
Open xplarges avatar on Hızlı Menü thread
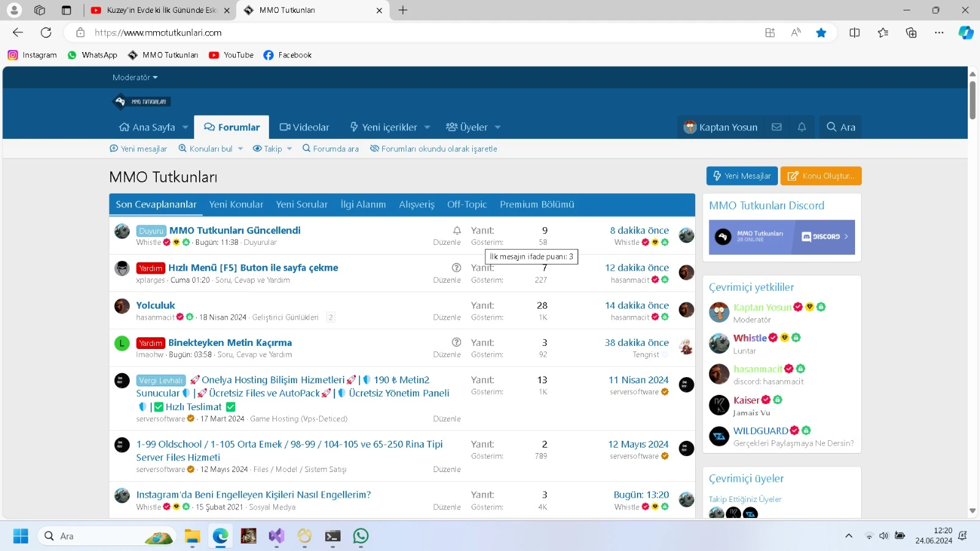click(122, 268)
